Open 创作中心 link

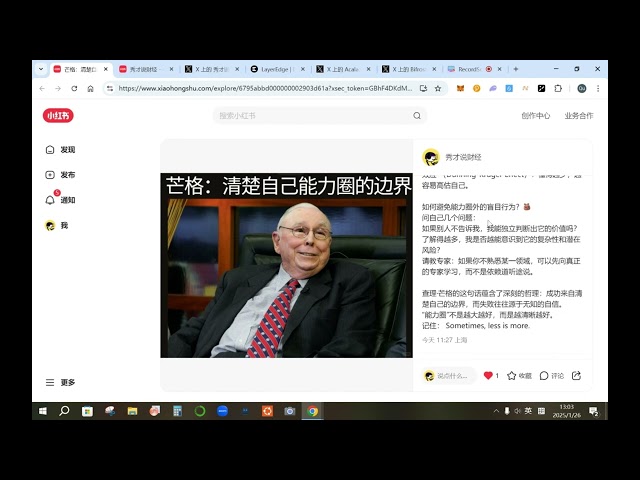pos(536,116)
